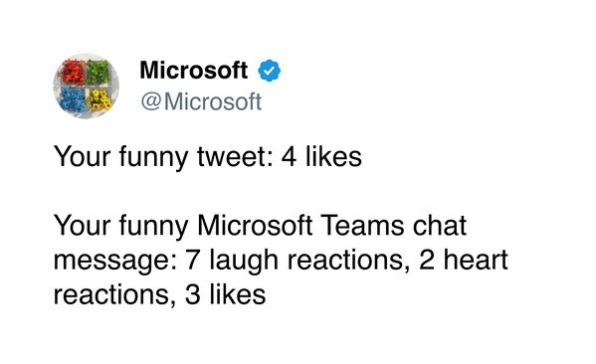Open the Microsoft profile avatar
The image size is (596, 364).
pyautogui.click(x=86, y=86)
